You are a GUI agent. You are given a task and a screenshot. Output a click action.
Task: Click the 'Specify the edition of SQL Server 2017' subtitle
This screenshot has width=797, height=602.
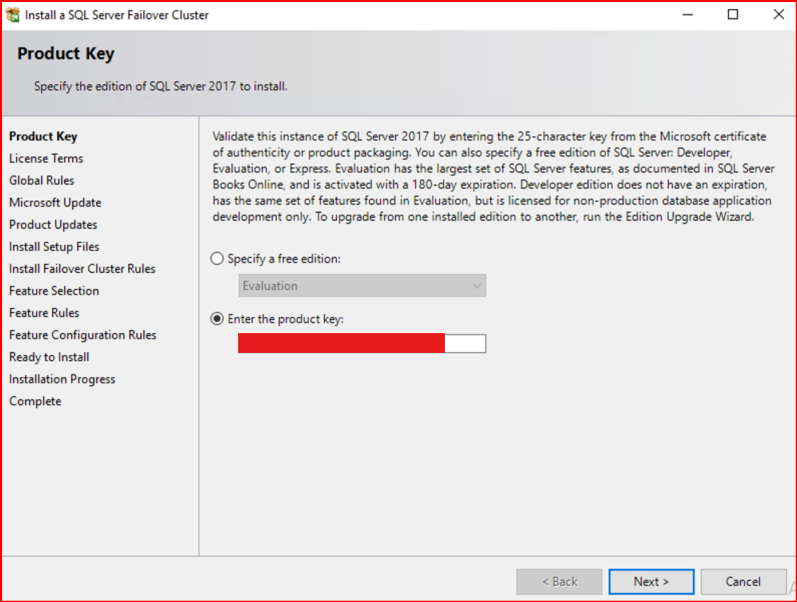(x=161, y=86)
